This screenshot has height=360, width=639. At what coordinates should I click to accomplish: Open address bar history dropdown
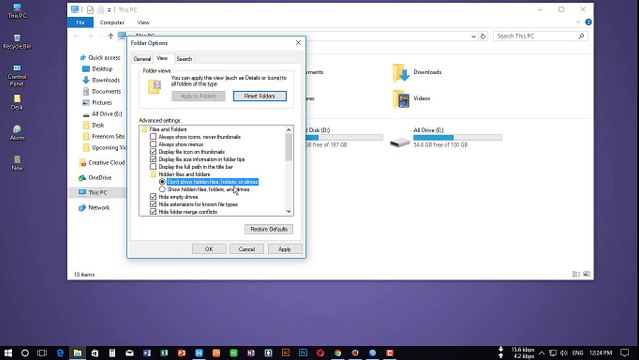point(473,36)
